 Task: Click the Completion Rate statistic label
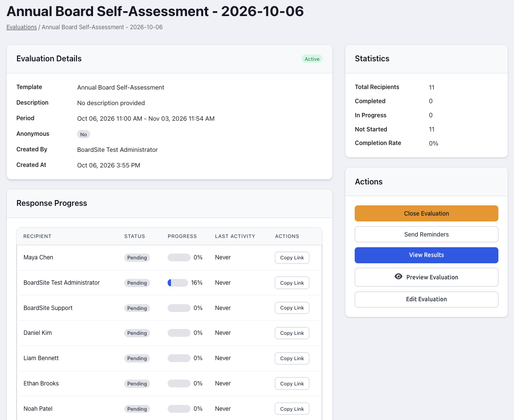[378, 143]
